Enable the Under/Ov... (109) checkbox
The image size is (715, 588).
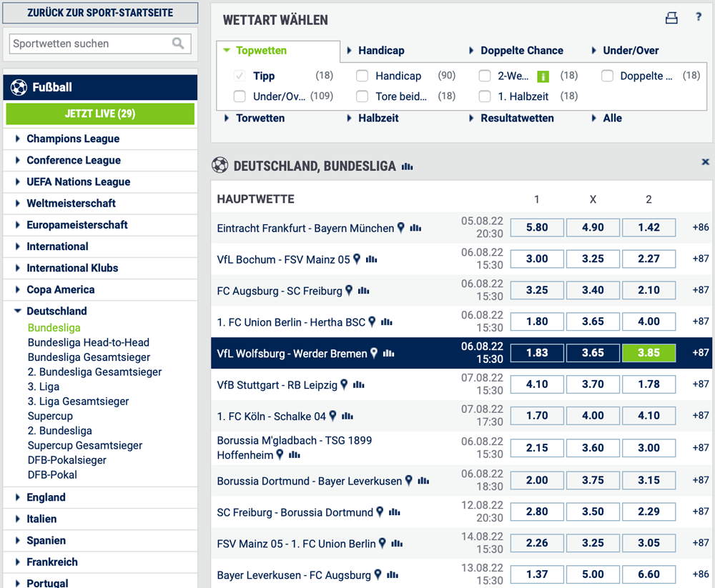(x=240, y=96)
